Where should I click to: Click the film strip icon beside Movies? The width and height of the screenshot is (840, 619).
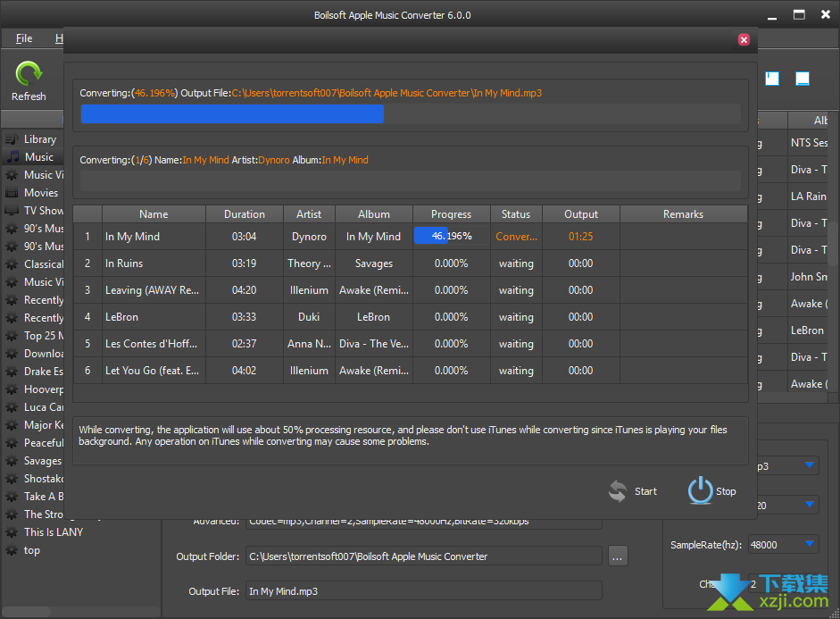point(12,193)
